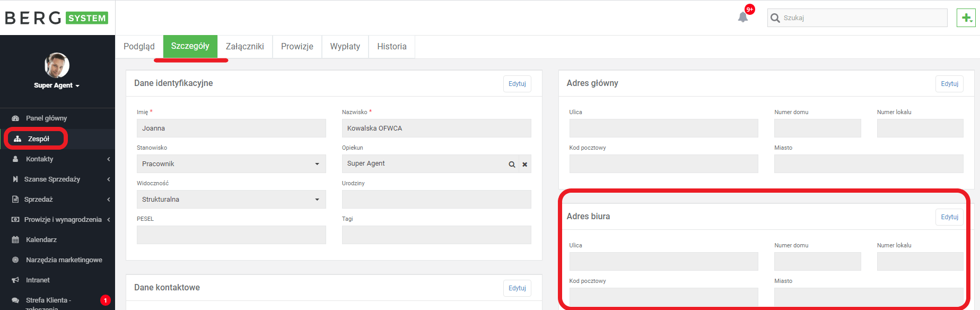Open the Widoczność dropdown showing Strukturalna
The height and width of the screenshot is (310, 980).
coord(231,199)
